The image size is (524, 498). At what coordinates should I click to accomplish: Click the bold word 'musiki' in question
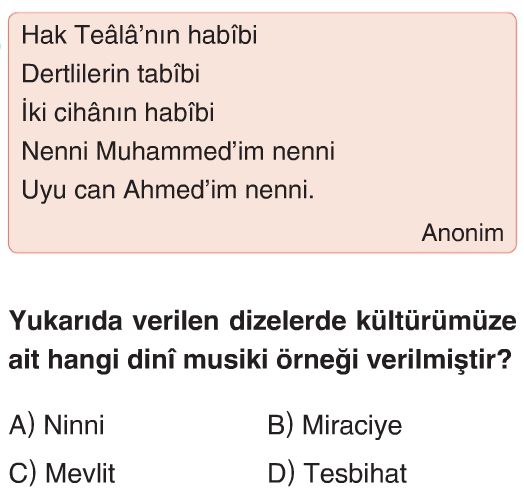pyautogui.click(x=225, y=360)
